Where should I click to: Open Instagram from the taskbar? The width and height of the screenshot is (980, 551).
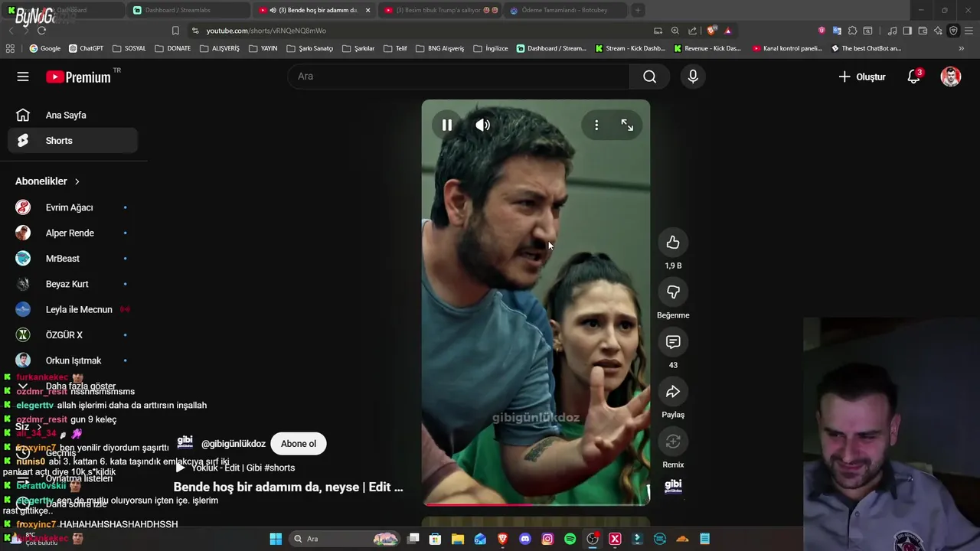(x=547, y=539)
